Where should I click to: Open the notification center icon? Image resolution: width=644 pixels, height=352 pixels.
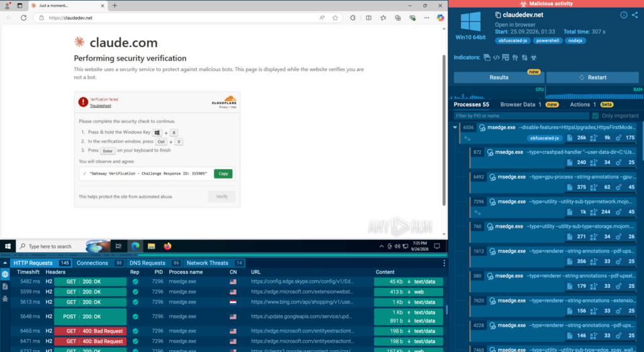(437, 246)
